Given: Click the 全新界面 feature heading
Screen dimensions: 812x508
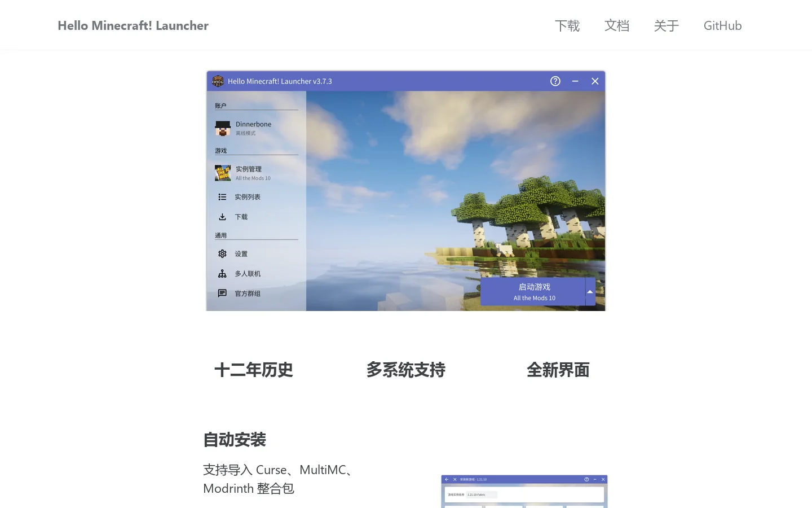Looking at the screenshot, I should point(558,370).
